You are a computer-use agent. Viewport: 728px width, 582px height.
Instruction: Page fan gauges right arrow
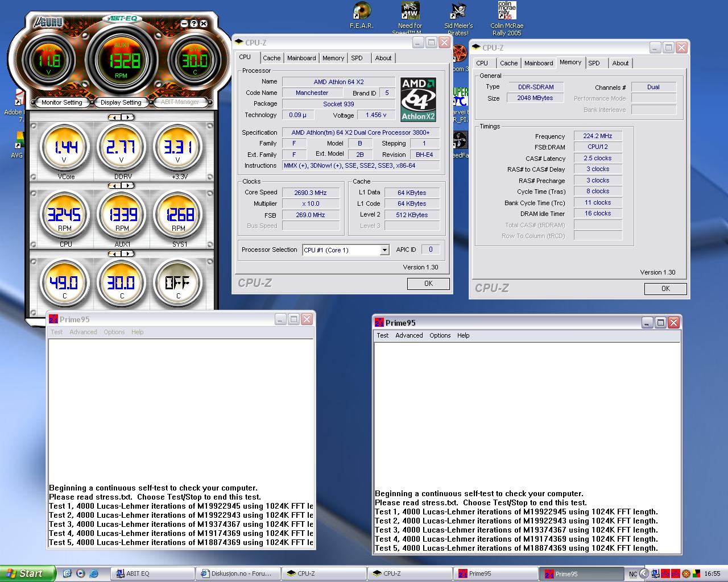[x=128, y=185]
